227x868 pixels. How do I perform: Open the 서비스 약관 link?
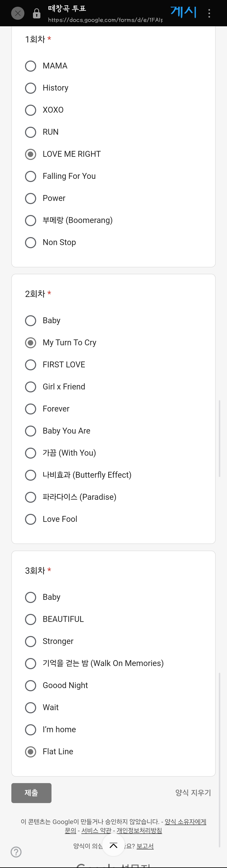click(96, 831)
